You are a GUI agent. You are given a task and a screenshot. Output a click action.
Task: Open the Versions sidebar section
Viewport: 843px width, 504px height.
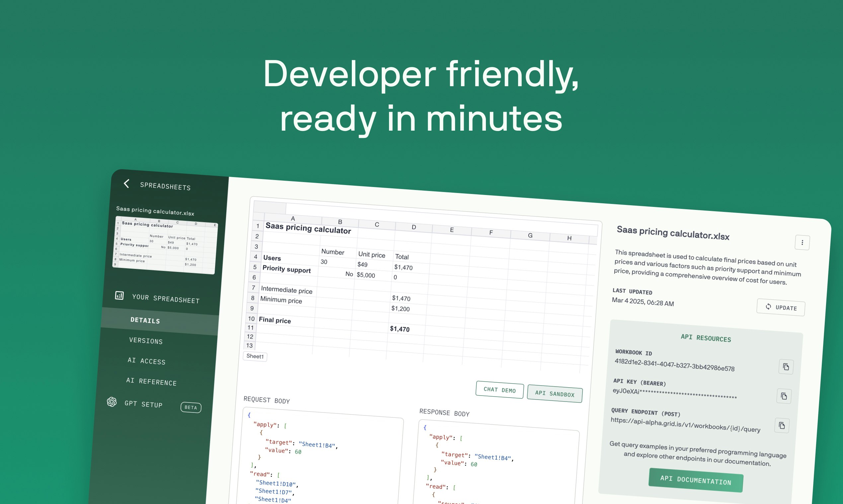(146, 341)
